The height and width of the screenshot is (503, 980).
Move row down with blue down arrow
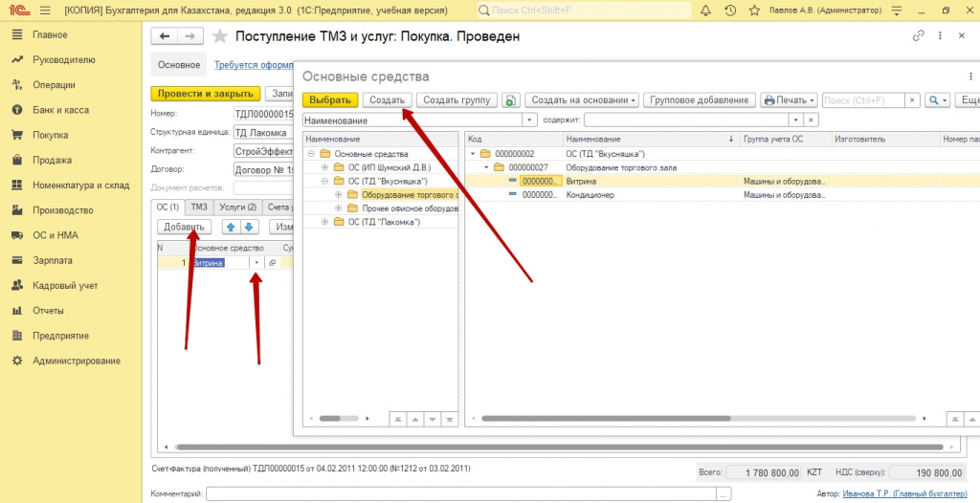(250, 227)
